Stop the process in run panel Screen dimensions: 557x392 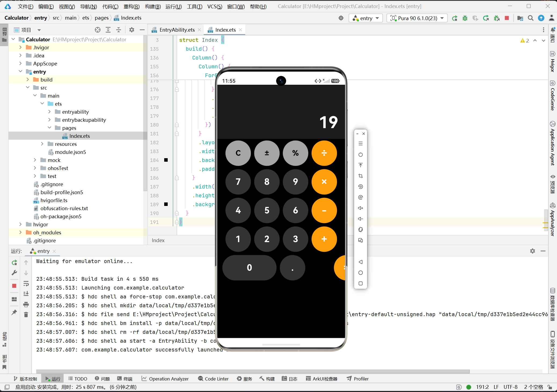pyautogui.click(x=14, y=286)
